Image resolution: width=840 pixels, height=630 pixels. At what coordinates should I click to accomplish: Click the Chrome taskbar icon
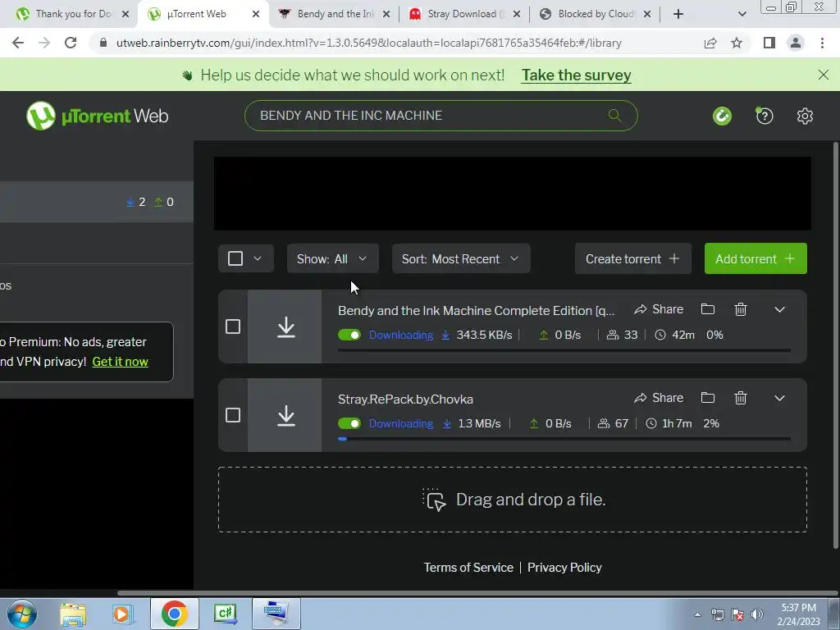point(174,614)
